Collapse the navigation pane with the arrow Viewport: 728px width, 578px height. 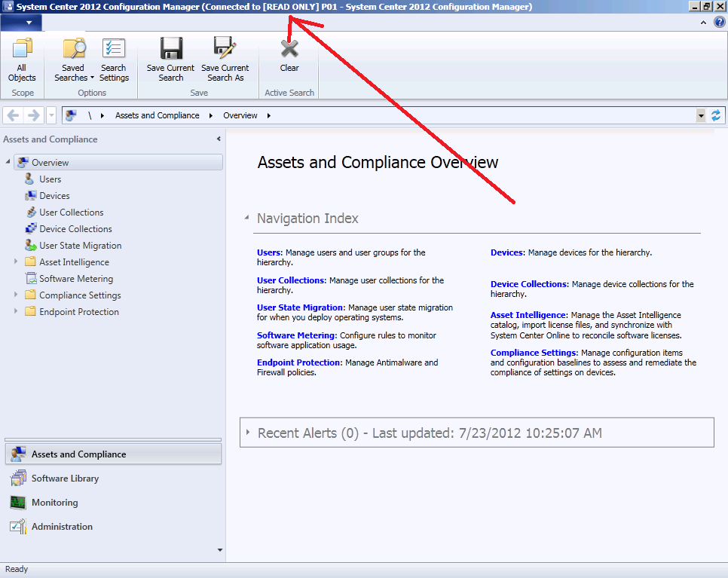click(219, 139)
